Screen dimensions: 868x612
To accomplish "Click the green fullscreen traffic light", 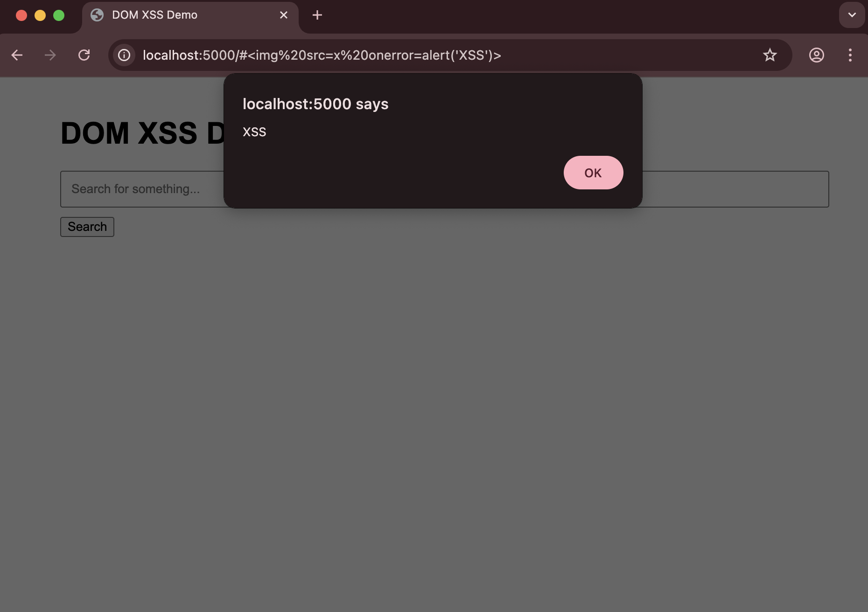I will (x=59, y=15).
